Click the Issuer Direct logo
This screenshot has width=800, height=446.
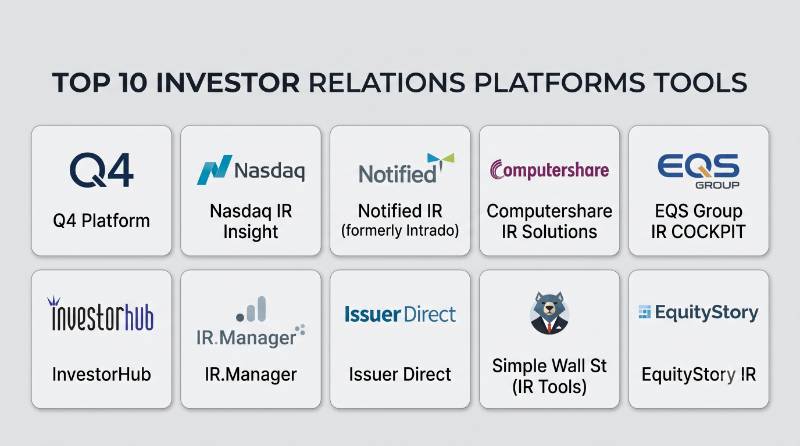[x=400, y=314]
